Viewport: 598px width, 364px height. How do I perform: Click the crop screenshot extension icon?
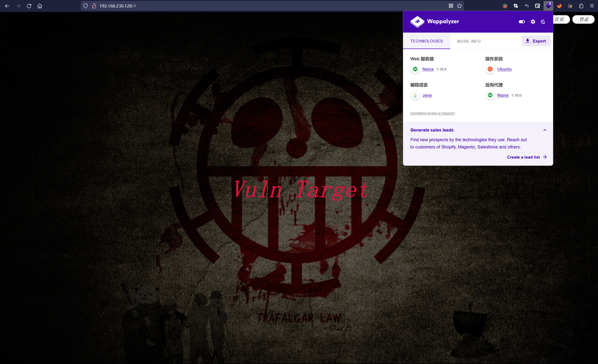pyautogui.click(x=516, y=6)
